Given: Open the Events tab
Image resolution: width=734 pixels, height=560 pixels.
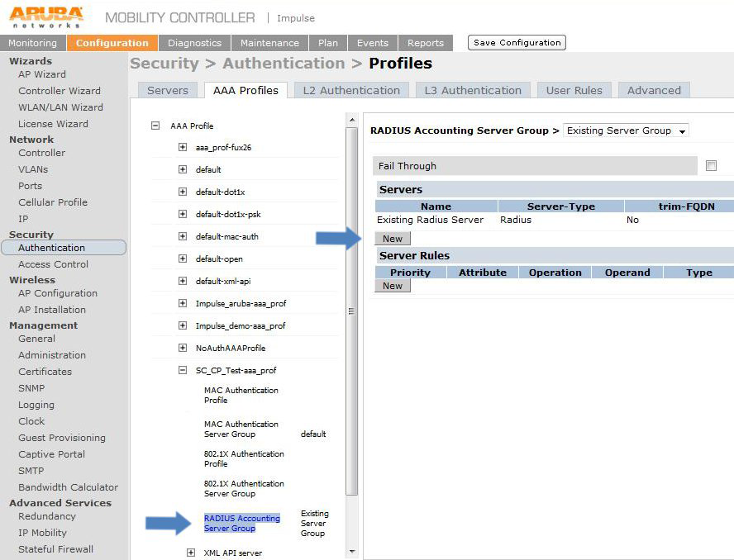Looking at the screenshot, I should [x=373, y=43].
